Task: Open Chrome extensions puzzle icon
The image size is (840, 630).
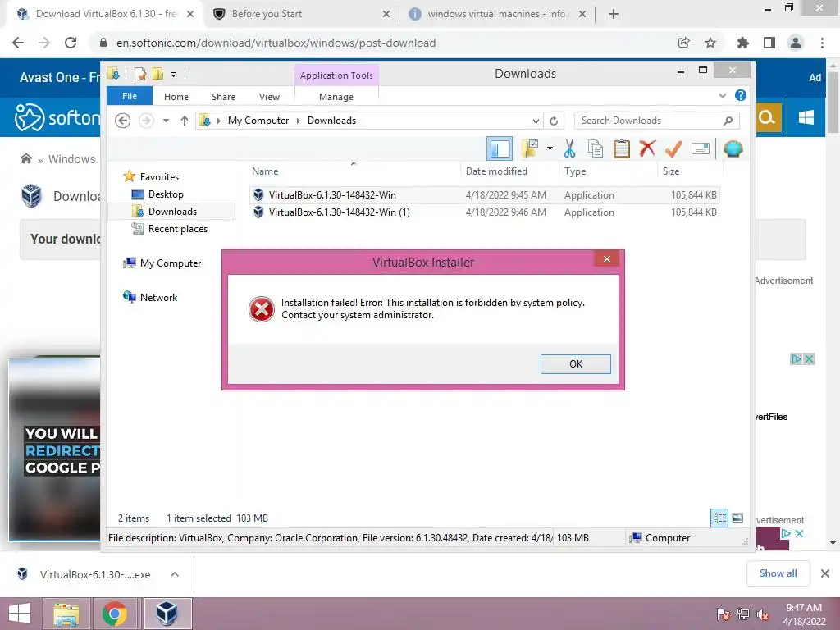Action: 743,43
